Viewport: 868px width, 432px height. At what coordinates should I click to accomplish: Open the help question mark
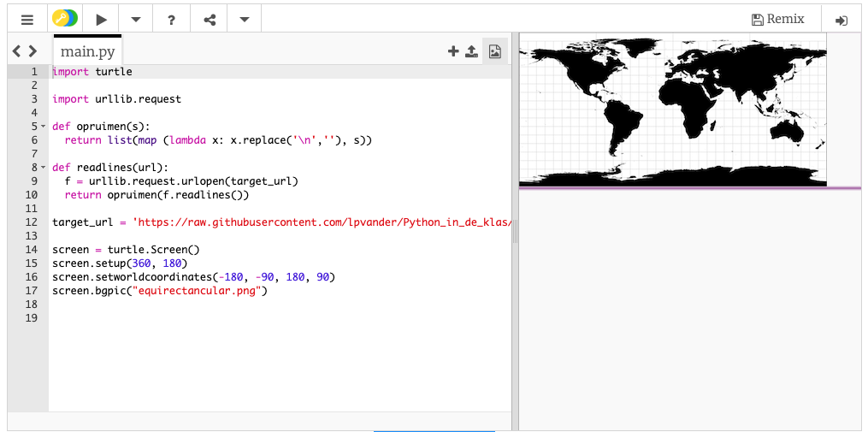coord(171,20)
